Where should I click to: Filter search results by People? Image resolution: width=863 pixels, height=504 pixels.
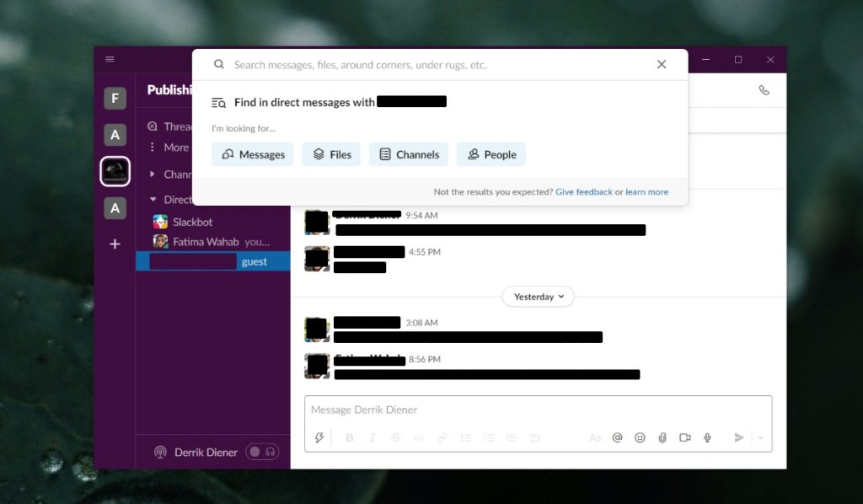pos(490,154)
